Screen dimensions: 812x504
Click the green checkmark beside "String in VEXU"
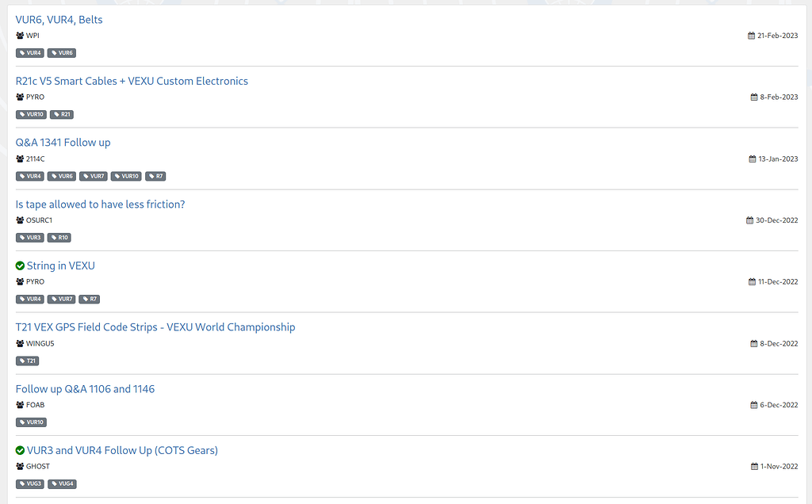tap(21, 266)
